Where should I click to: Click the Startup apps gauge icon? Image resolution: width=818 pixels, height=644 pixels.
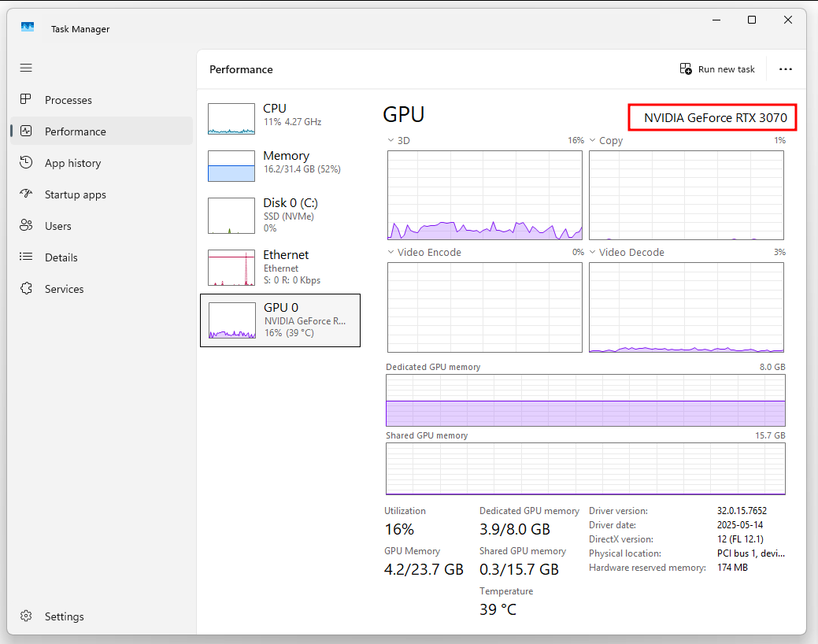tap(26, 194)
